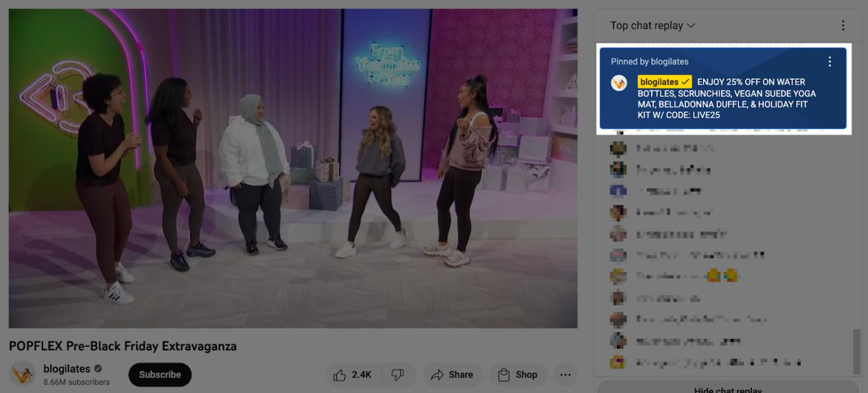The width and height of the screenshot is (868, 393).
Task: Click the thumbs-down dislike icon
Action: 398,375
